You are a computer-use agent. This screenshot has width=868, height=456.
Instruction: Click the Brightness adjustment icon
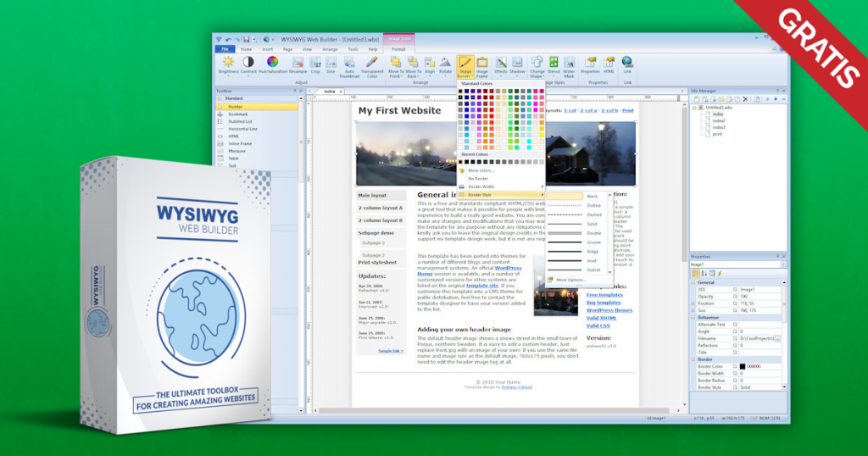[x=228, y=63]
